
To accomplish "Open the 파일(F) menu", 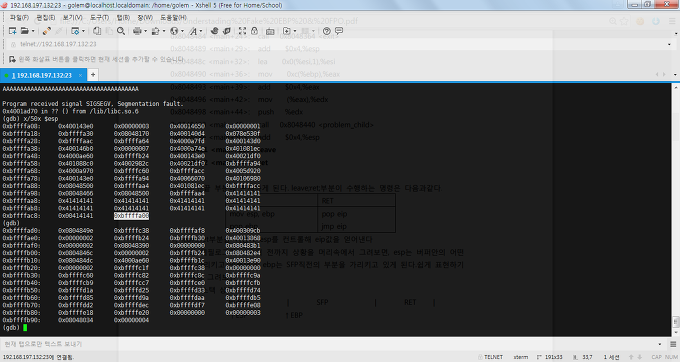I will [x=19, y=18].
